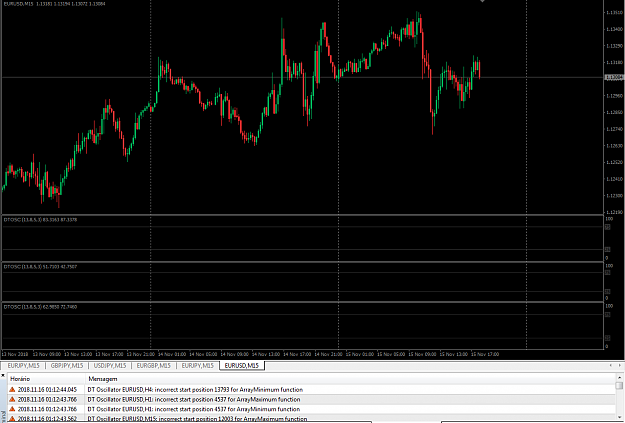Click warning icon of the 01:12:44.045 log entry
This screenshot has height=423, width=625.
12,390
